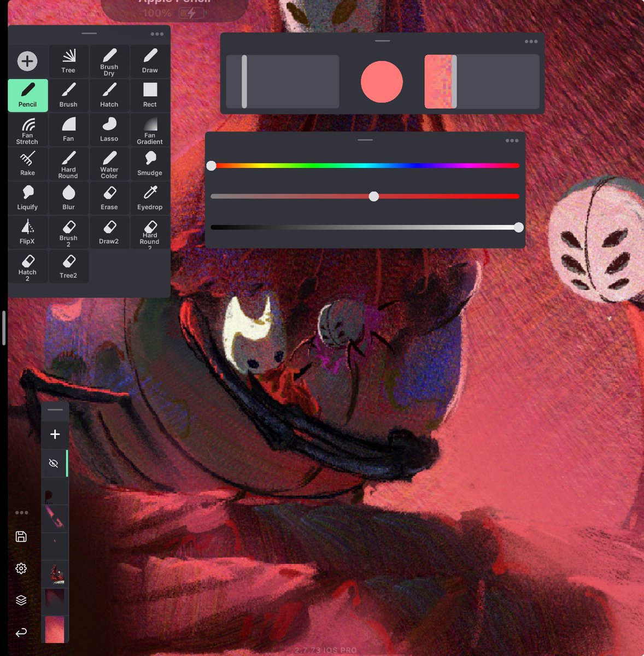Select the layer thumbnail with purple stroke
The width and height of the screenshot is (644, 656).
click(55, 518)
